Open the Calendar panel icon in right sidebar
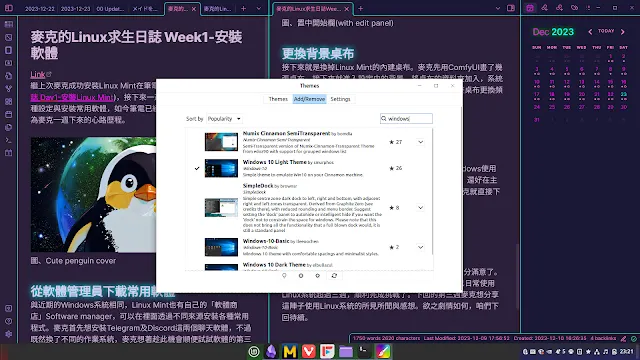 [x=530, y=8]
